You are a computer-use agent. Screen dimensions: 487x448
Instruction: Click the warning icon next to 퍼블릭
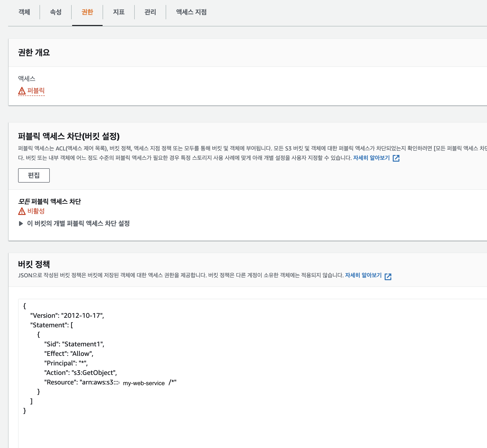[22, 91]
